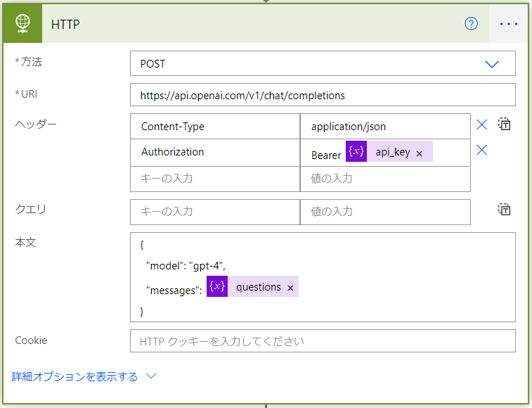Open the HTTP action ellipsis menu

tap(508, 24)
